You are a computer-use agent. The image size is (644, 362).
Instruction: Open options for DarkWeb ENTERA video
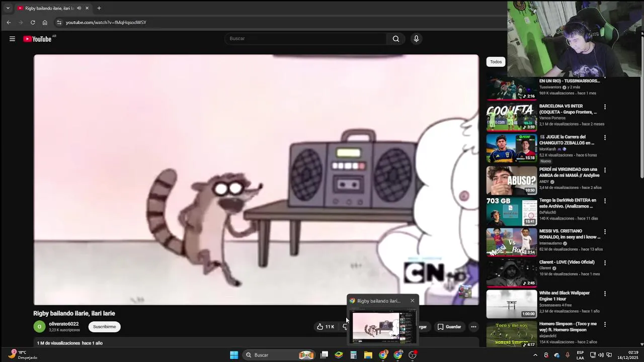point(605,201)
